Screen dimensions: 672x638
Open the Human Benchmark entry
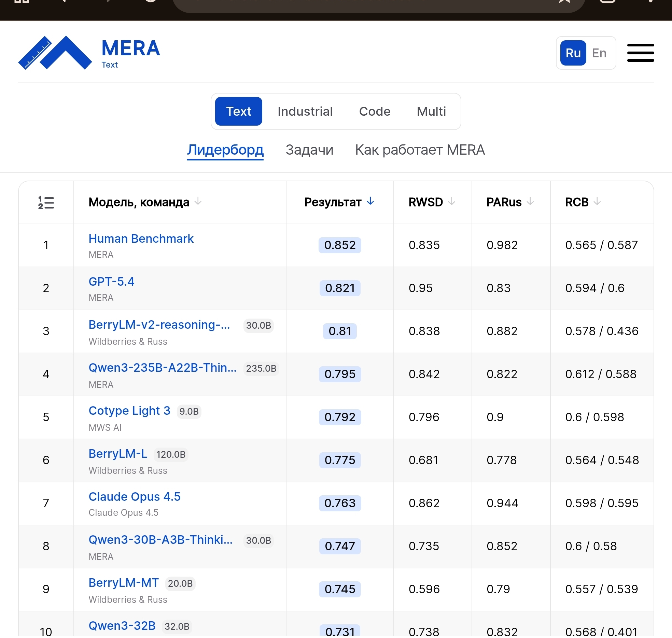click(141, 239)
